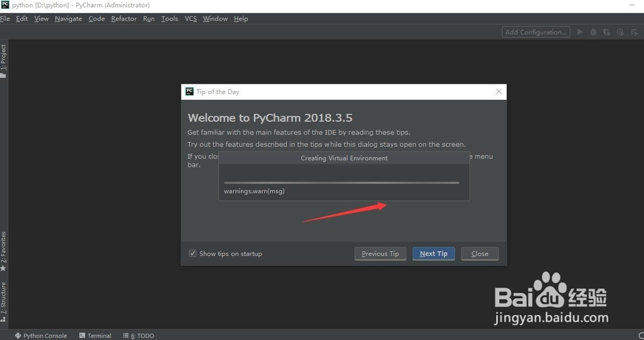Click the Next Tip button
The height and width of the screenshot is (340, 644).
(433, 254)
